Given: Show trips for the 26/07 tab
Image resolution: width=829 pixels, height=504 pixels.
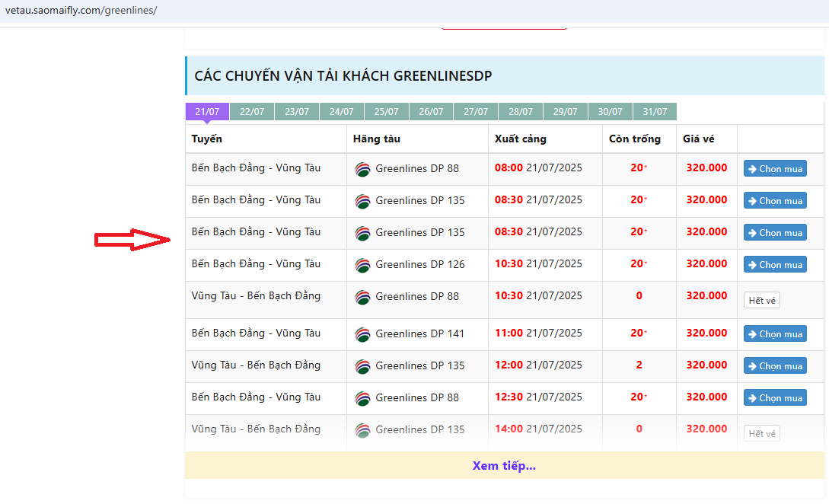Looking at the screenshot, I should [431, 112].
